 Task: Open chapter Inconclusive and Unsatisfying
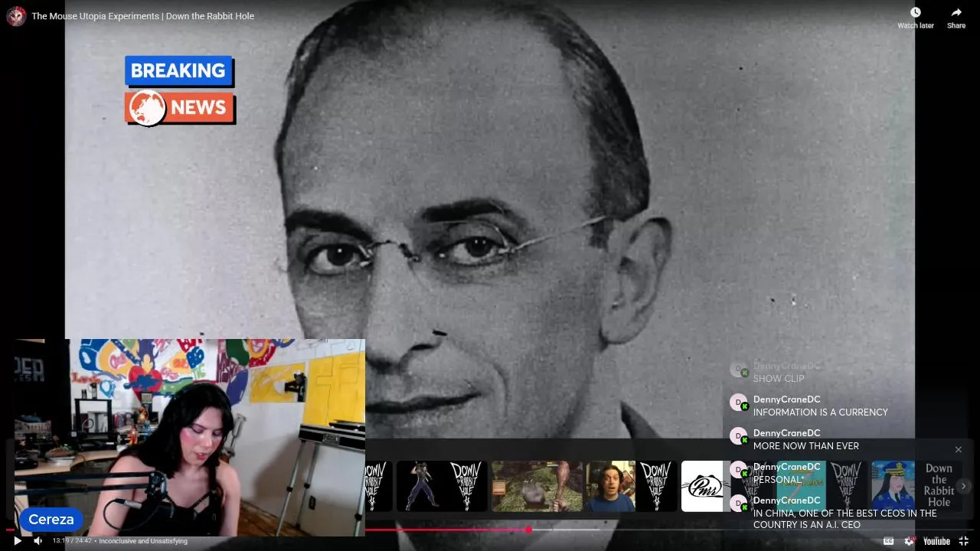tap(143, 541)
